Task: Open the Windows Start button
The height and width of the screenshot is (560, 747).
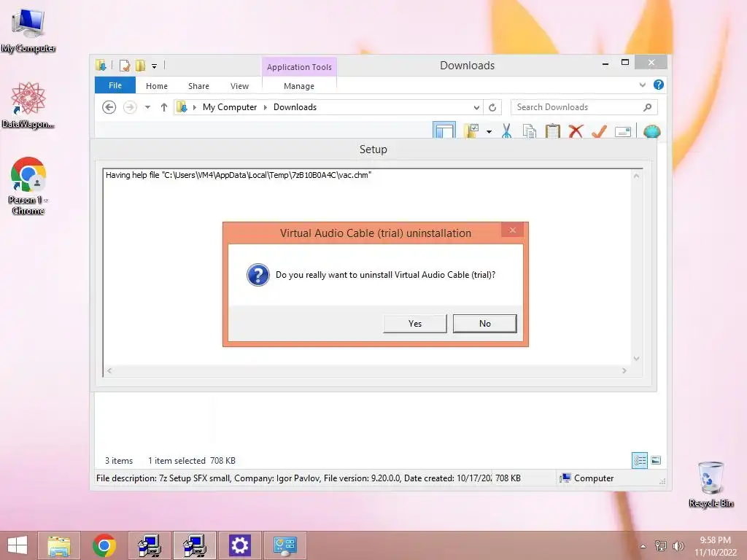Action: (x=18, y=545)
